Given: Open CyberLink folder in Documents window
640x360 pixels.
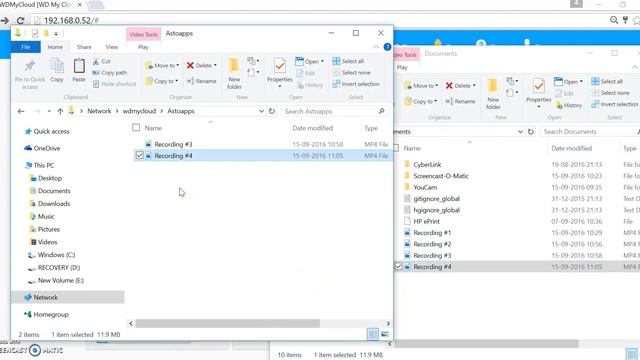Looking at the screenshot, I should click(x=427, y=164).
